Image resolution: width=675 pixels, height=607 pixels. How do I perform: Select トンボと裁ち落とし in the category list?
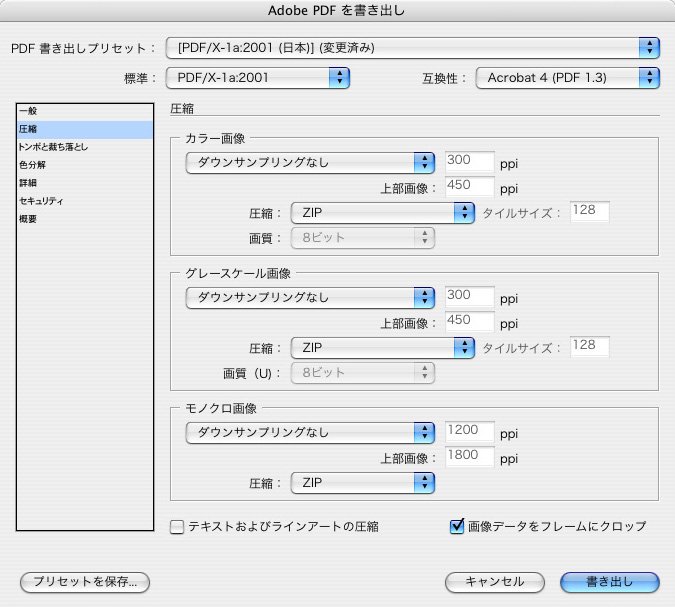(x=85, y=147)
